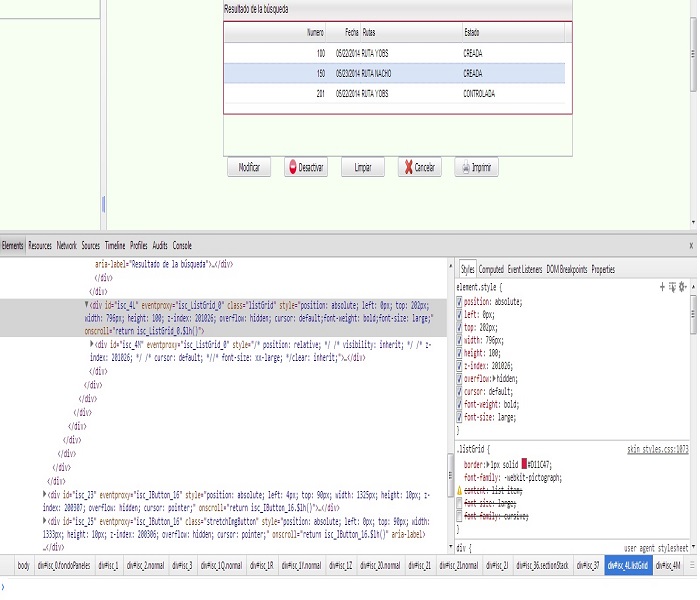Uncheck the z-index property checkbox
The image size is (700, 600).
460,366
